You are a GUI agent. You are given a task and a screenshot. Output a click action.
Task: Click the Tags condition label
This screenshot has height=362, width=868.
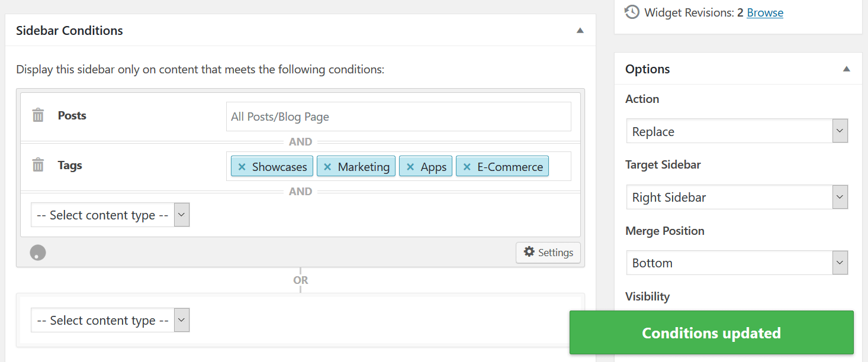point(70,165)
